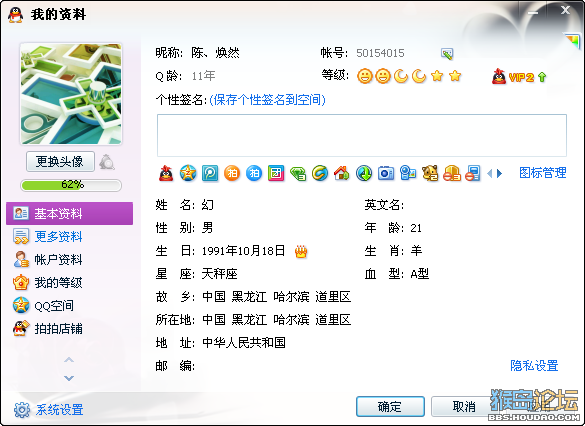Open the green diamond service icon
Screen dimensions: 585x426
[x=298, y=173]
